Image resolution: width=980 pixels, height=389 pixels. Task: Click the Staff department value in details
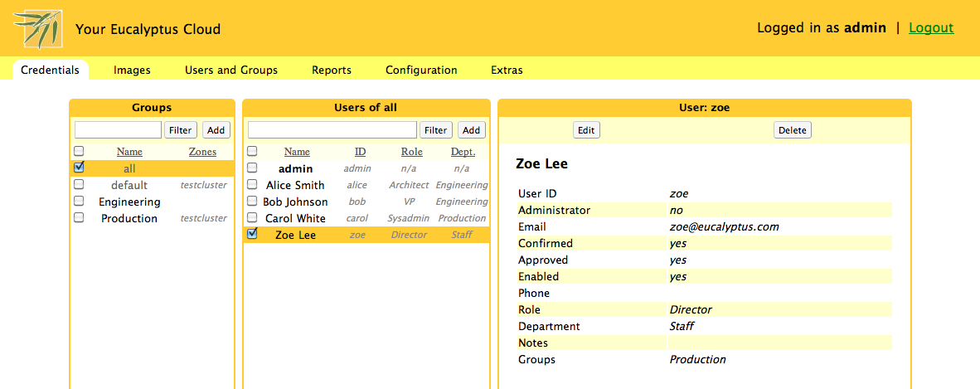(682, 326)
